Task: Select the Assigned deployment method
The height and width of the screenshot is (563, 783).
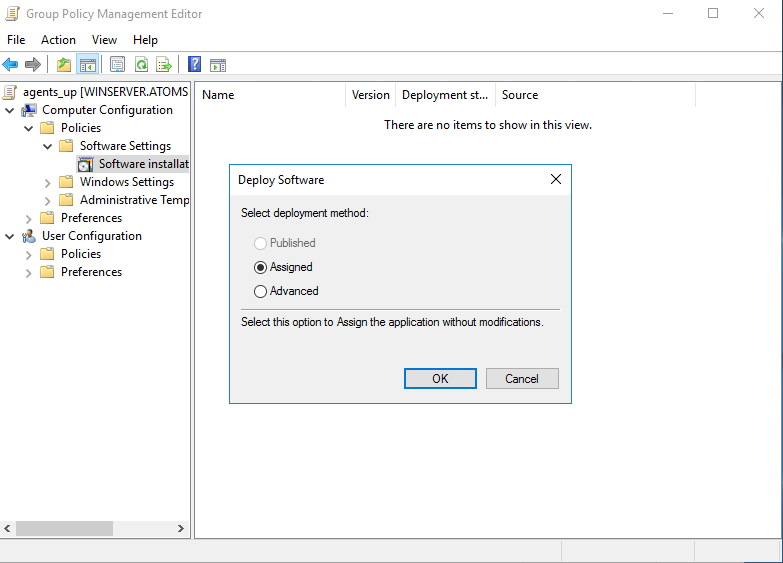Action: tap(261, 267)
